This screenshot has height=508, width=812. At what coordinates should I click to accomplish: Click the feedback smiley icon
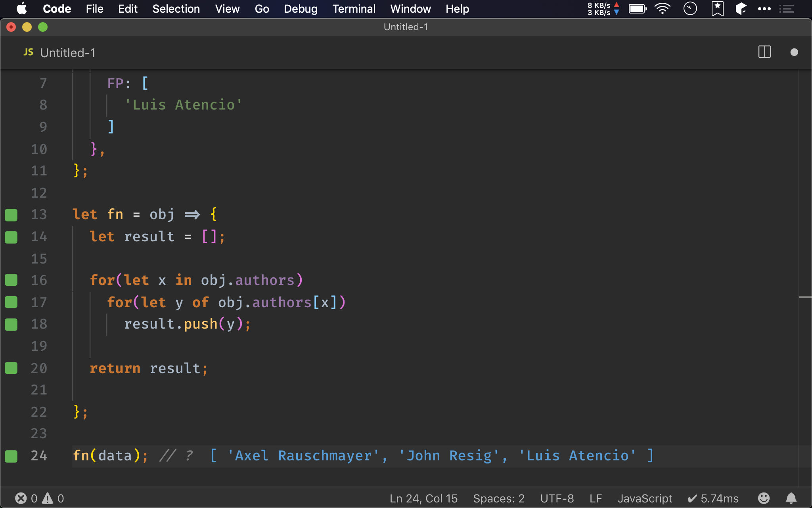coord(764,498)
